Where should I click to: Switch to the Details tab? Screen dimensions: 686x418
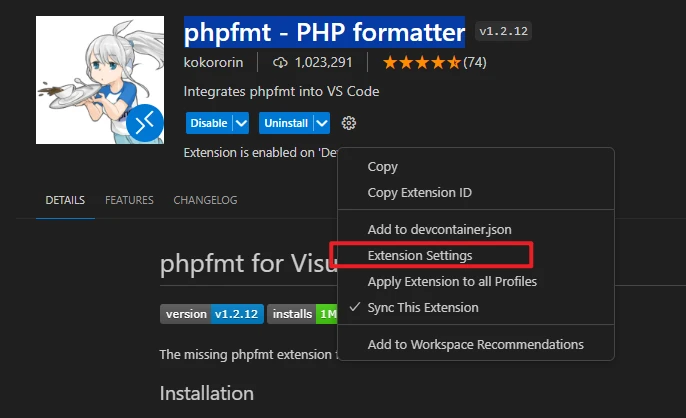click(65, 200)
